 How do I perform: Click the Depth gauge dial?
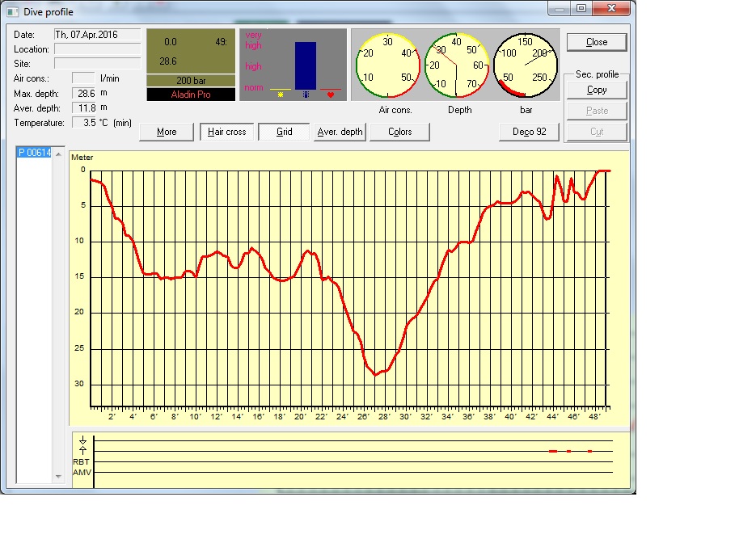tap(457, 65)
